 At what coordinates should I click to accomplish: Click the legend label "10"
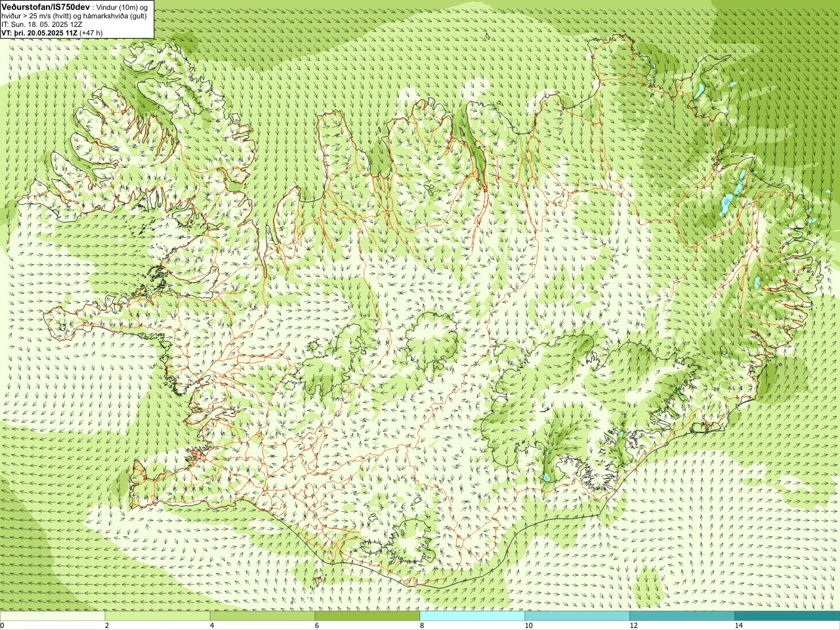[528, 625]
